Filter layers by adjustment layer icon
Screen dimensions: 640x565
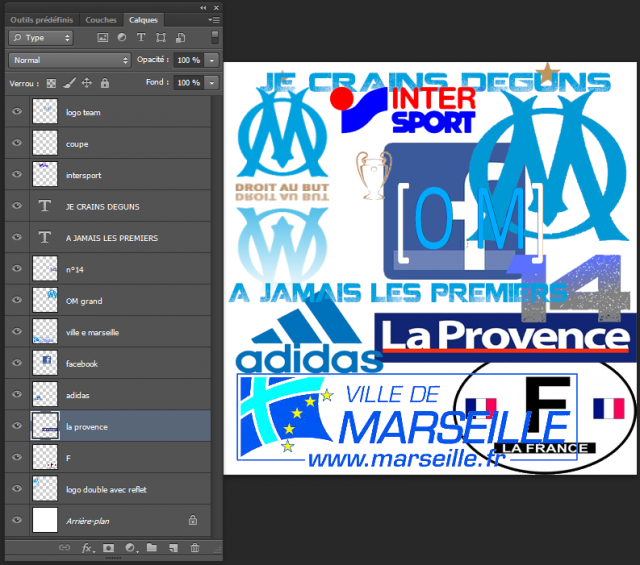(122, 38)
